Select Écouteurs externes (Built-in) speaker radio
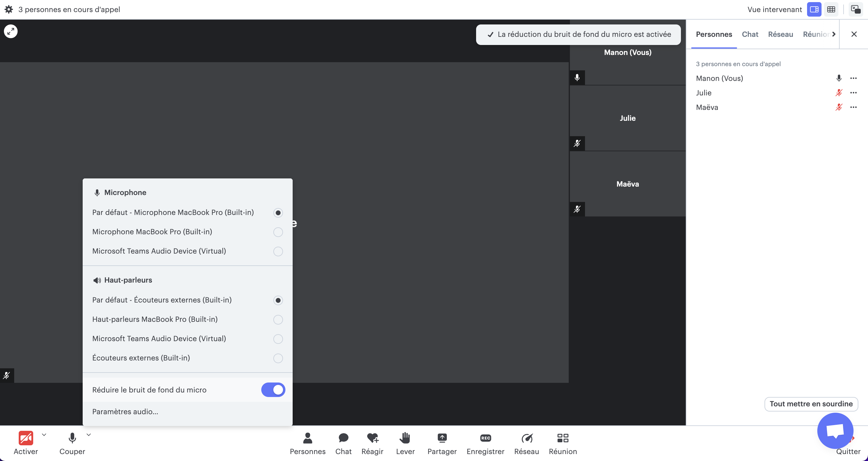 278,358
